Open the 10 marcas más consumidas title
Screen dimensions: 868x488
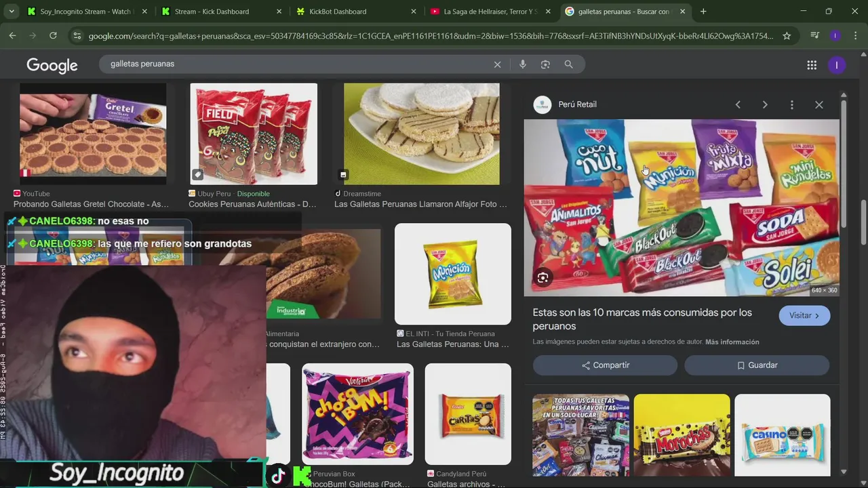point(642,319)
